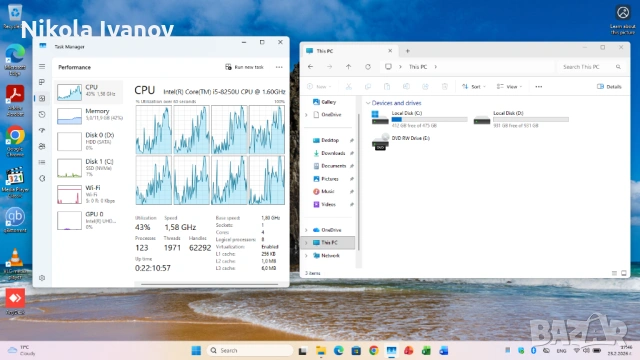Open App history icon in Task Manager sidebar

(42, 114)
